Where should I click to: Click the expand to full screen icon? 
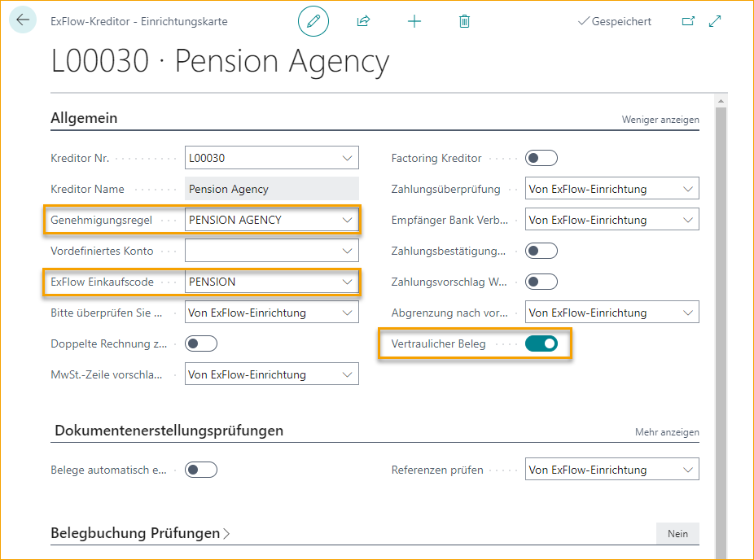tap(715, 21)
